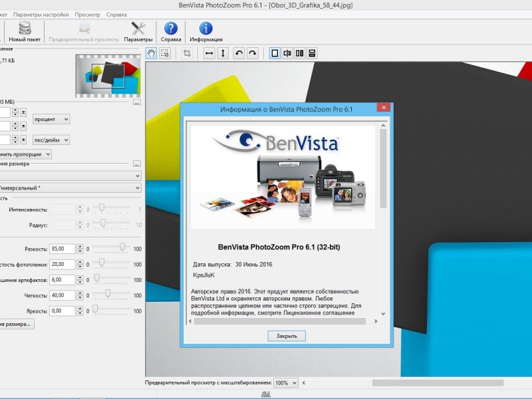Open the Просмотр menu
Image resolution: width=532 pixels, height=399 pixels.
click(87, 15)
